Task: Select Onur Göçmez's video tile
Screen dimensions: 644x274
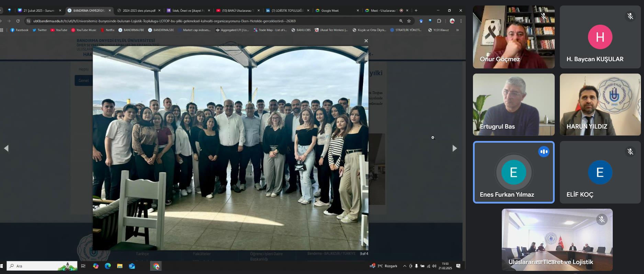Action: [513, 37]
